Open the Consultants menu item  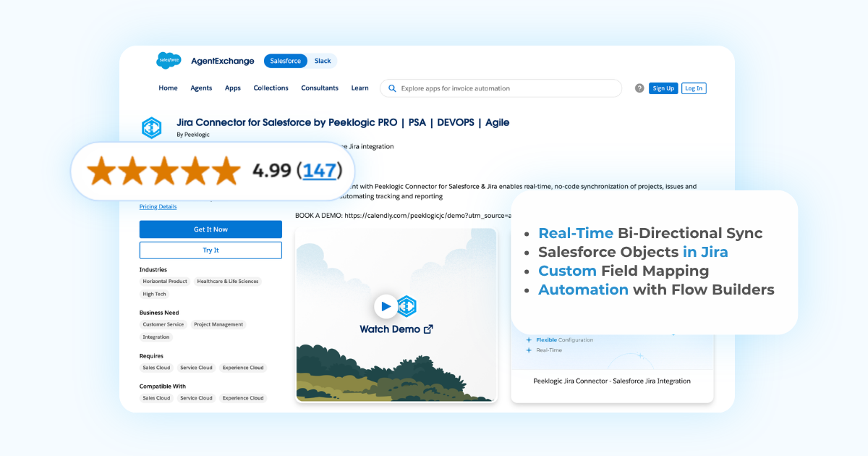[320, 88]
